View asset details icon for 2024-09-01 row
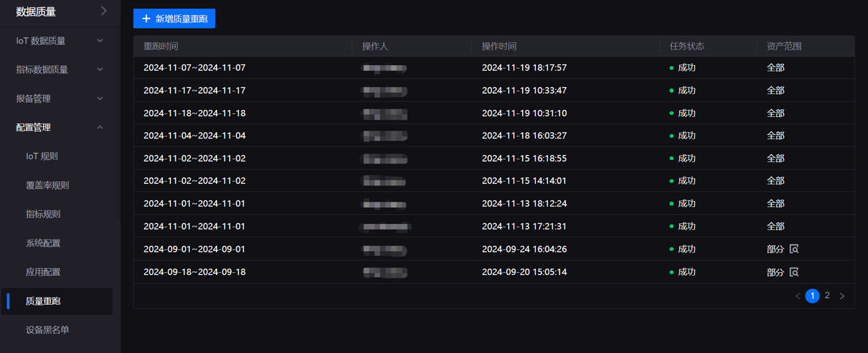This screenshot has width=868, height=353. [x=794, y=249]
